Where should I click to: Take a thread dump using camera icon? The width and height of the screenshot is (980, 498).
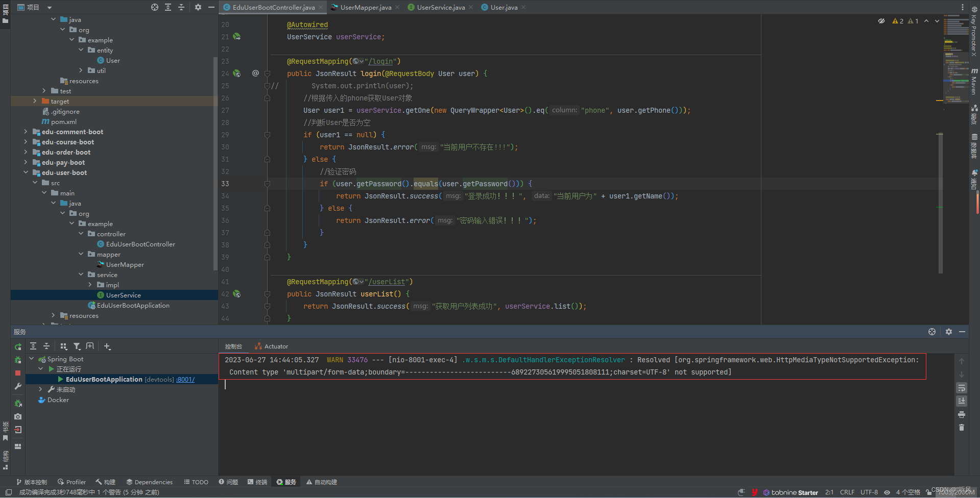click(18, 416)
